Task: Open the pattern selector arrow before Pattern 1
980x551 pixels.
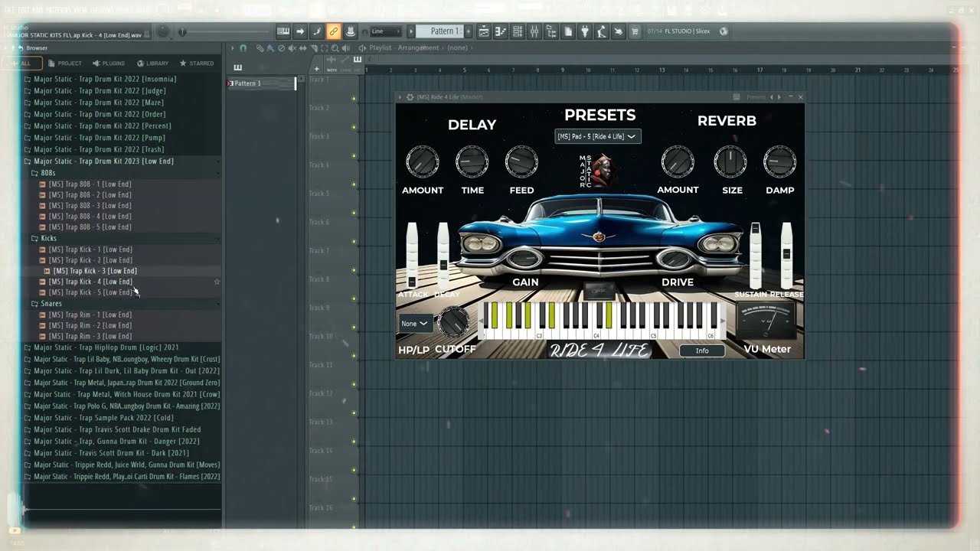Action: click(411, 31)
